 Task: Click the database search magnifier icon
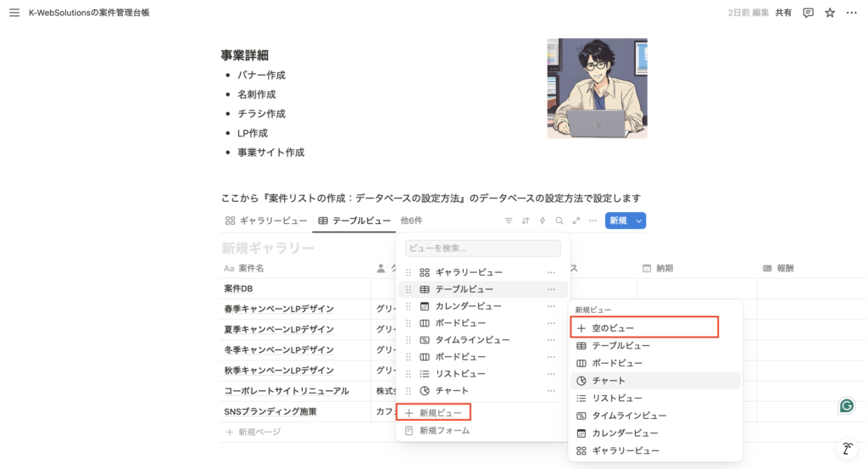pos(559,221)
